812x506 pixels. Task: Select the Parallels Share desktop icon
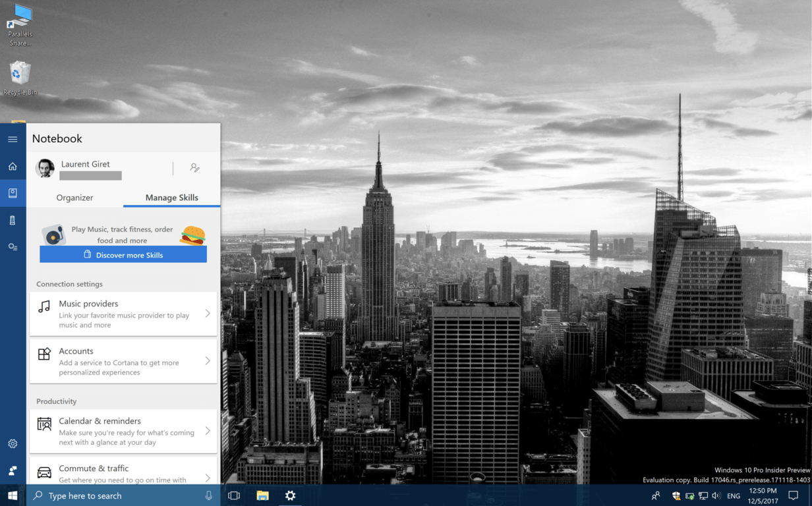click(x=20, y=25)
